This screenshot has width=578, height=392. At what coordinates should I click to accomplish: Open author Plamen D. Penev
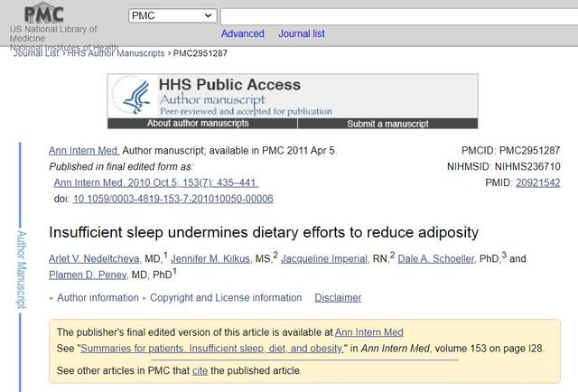[x=88, y=275]
